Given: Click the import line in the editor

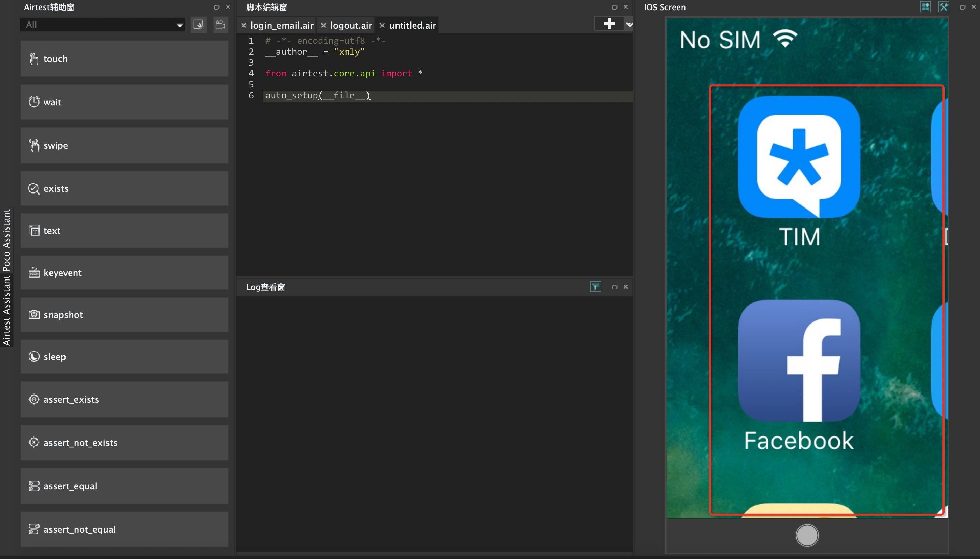Looking at the screenshot, I should pyautogui.click(x=344, y=73).
